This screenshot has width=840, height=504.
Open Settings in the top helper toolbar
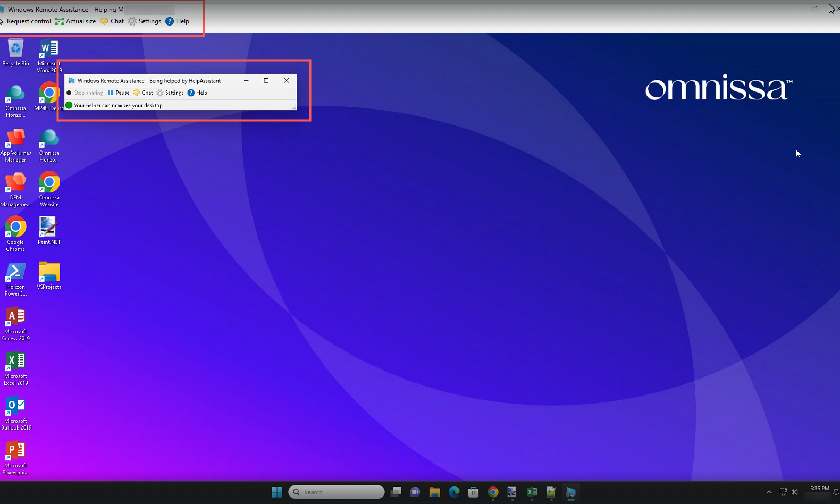point(145,21)
